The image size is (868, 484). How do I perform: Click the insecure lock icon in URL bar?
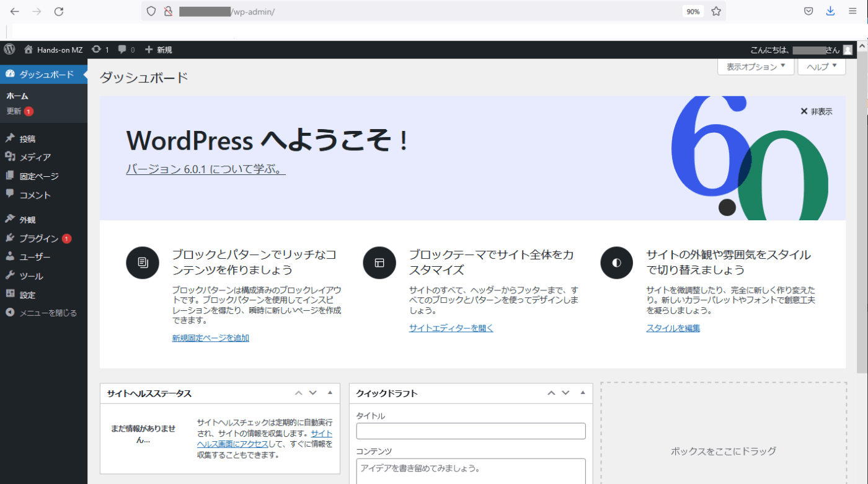167,11
